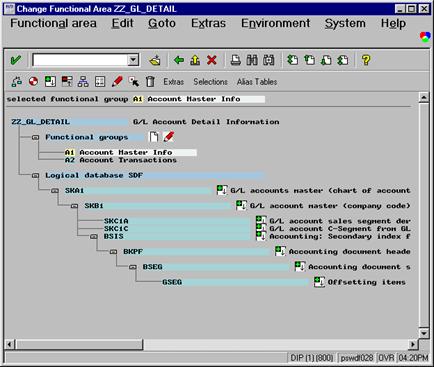Click the printer icon in the toolbar
Screen dimensions: 434x367
click(x=236, y=60)
